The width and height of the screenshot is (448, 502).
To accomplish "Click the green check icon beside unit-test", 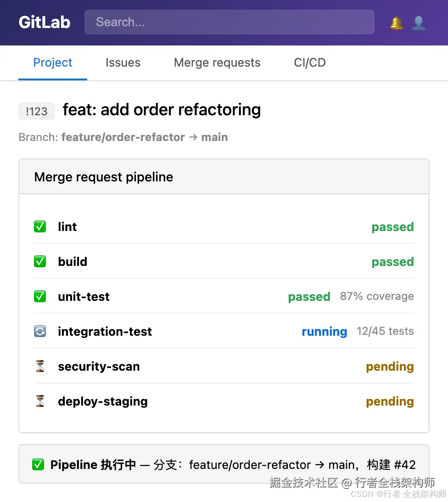I will coord(40,296).
